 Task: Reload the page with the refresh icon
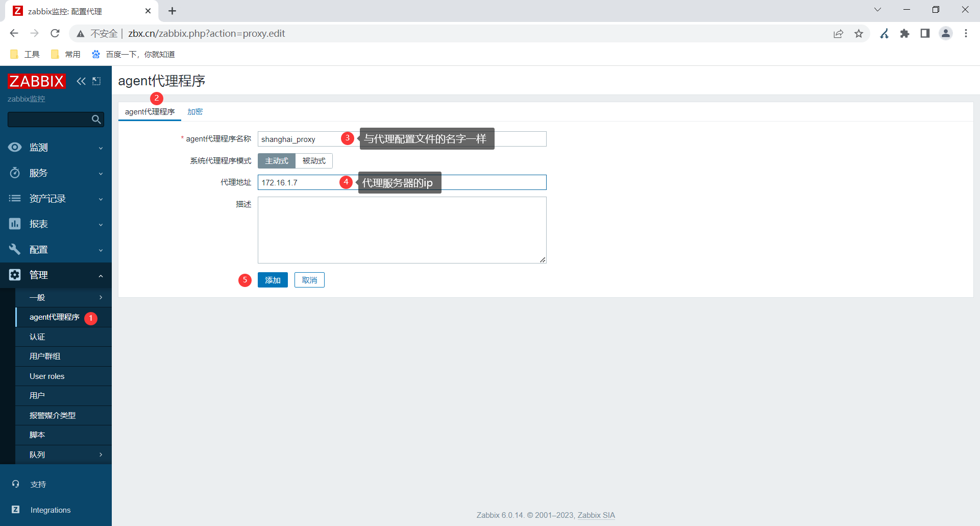tap(55, 33)
